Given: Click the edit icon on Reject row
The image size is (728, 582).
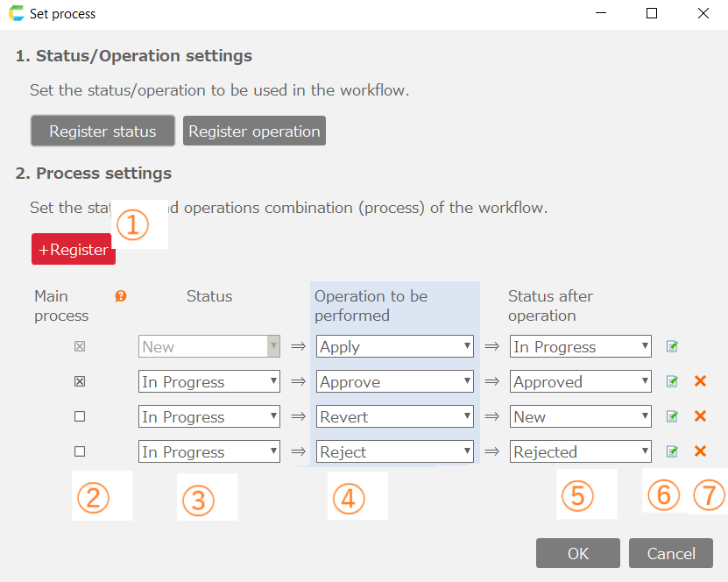Looking at the screenshot, I should click(672, 452).
